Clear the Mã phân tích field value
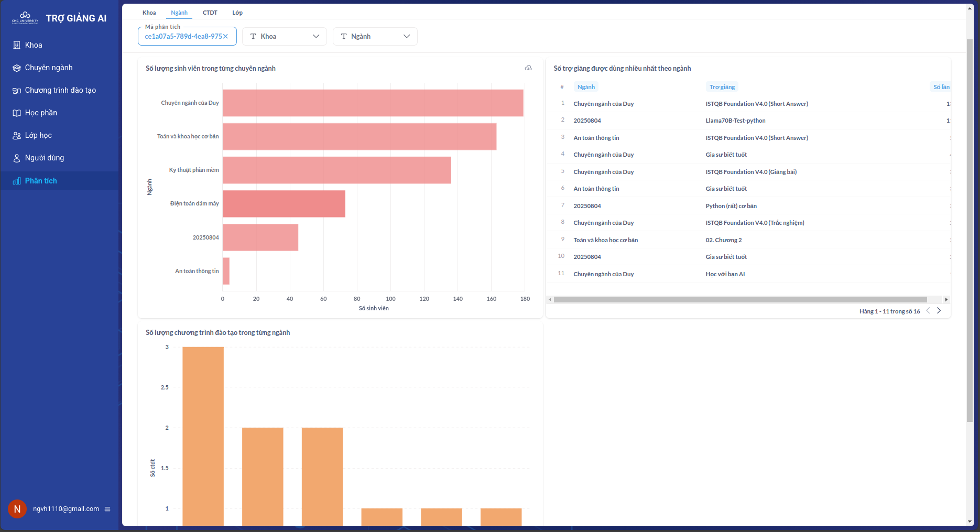The width and height of the screenshot is (980, 532). tap(226, 36)
